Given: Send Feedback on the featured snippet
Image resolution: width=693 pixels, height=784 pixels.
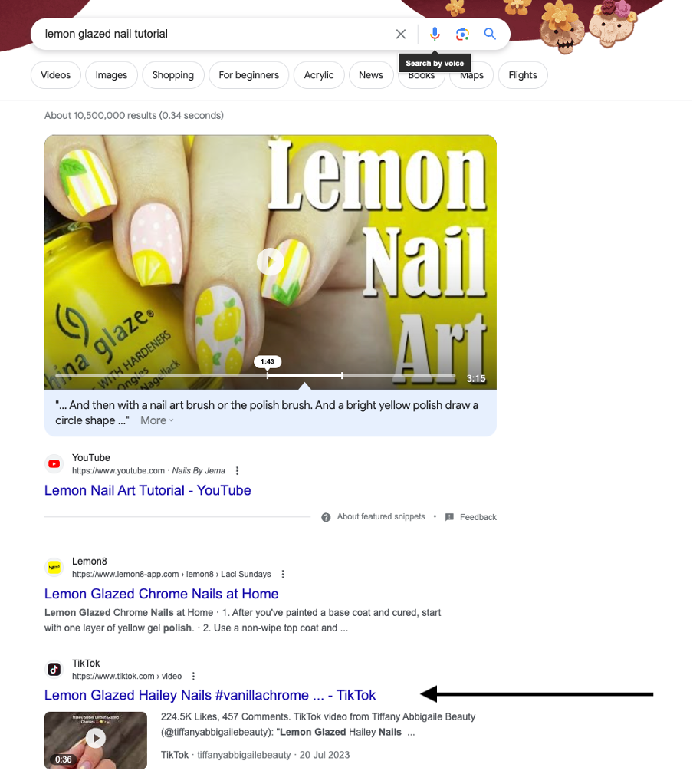Looking at the screenshot, I should click(471, 517).
